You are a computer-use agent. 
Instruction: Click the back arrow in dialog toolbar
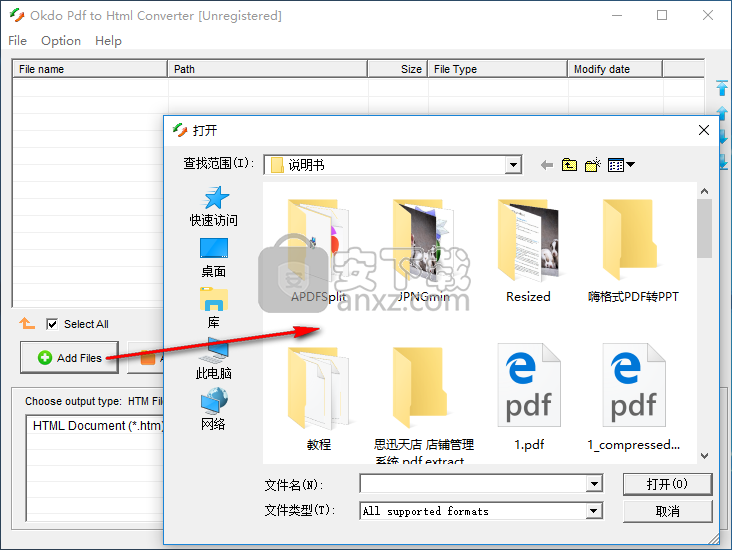pyautogui.click(x=547, y=165)
